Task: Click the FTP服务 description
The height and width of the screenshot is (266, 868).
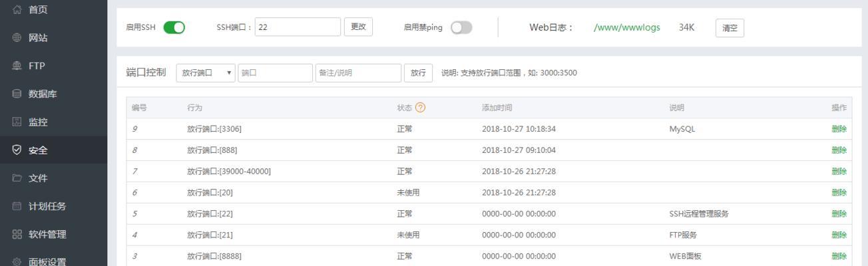Action: (x=683, y=235)
